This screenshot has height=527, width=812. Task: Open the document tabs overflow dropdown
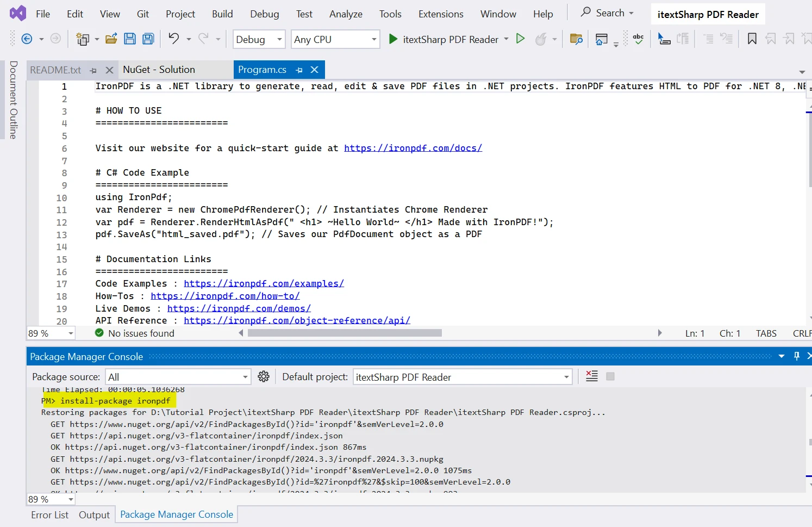tap(802, 72)
